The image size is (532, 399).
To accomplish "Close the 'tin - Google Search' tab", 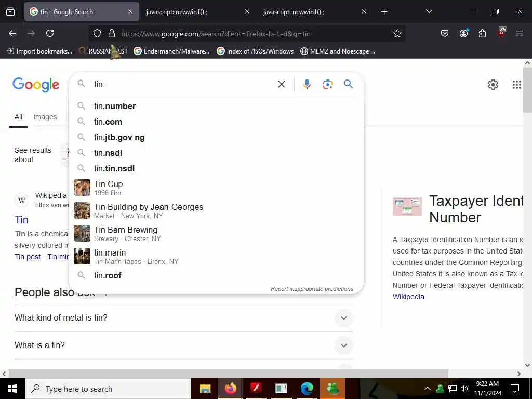I will [x=130, y=12].
